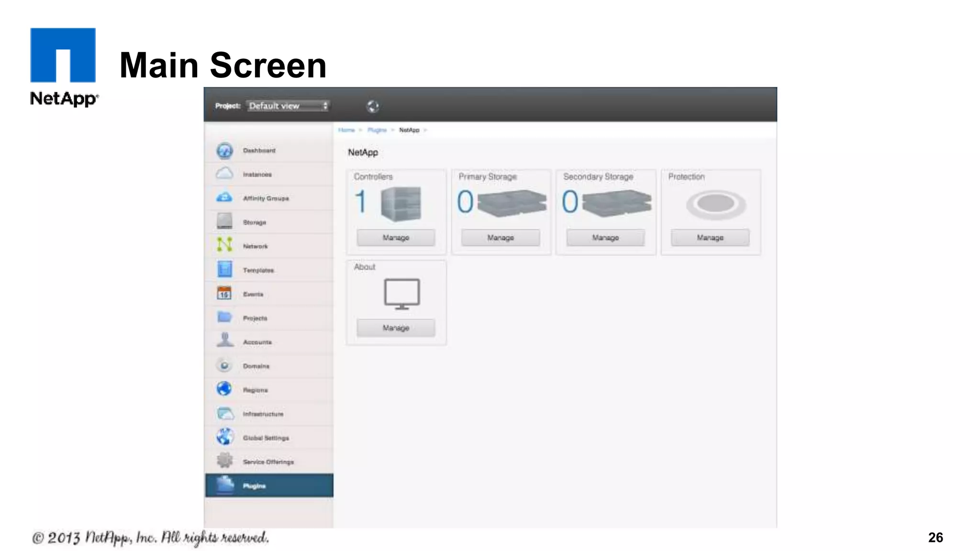Go to Instances menu label
Image resolution: width=980 pixels, height=551 pixels.
(257, 174)
